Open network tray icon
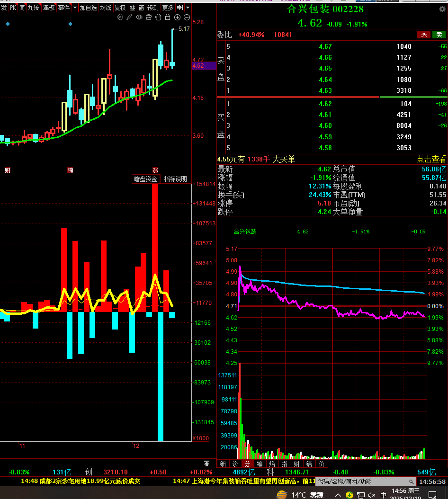The image size is (448, 499). [361, 495]
